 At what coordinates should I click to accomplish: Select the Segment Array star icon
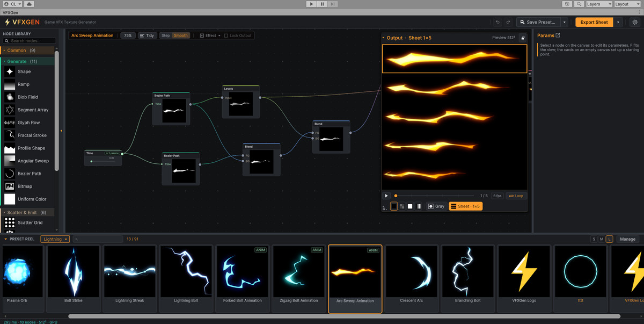pos(10,110)
